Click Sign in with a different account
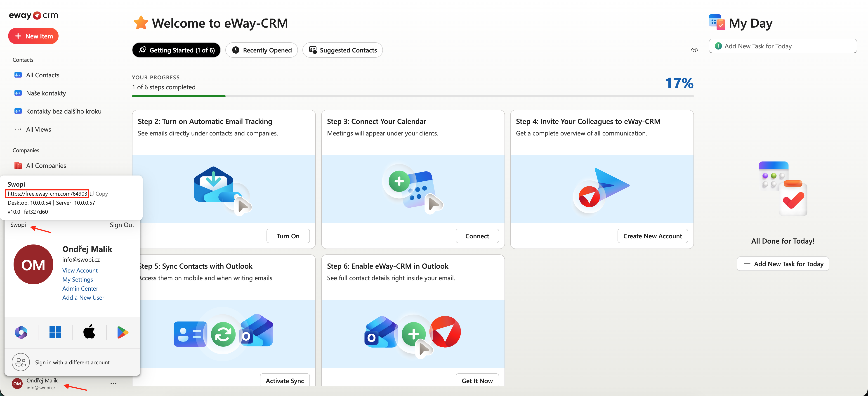 click(72, 363)
